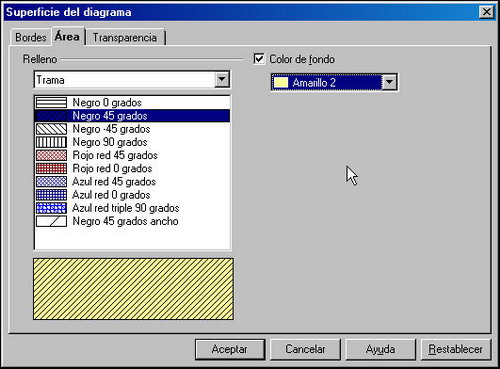500x369 pixels.
Task: Click the Trama combo box field
Action: (x=132, y=80)
